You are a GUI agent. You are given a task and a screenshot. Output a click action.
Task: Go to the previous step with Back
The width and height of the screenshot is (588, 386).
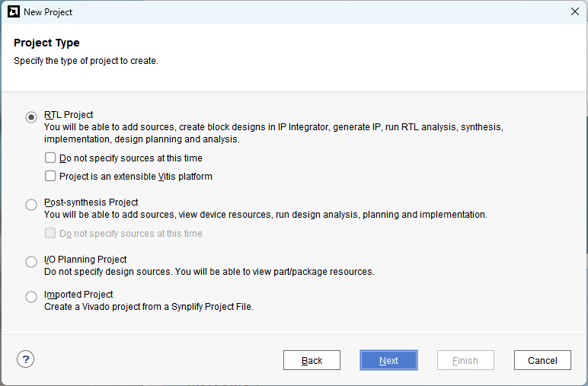[x=312, y=360]
